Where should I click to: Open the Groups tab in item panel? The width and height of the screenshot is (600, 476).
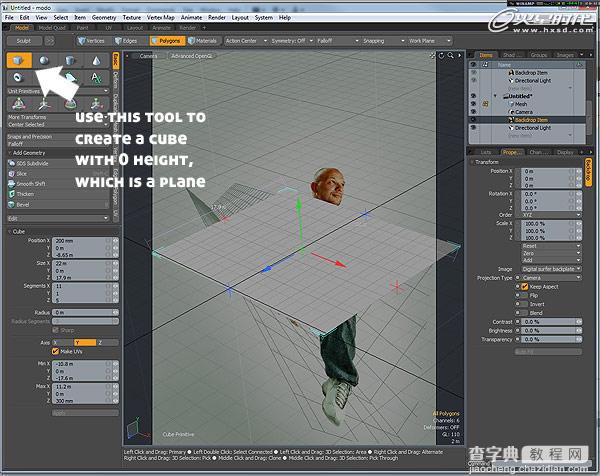pos(539,55)
